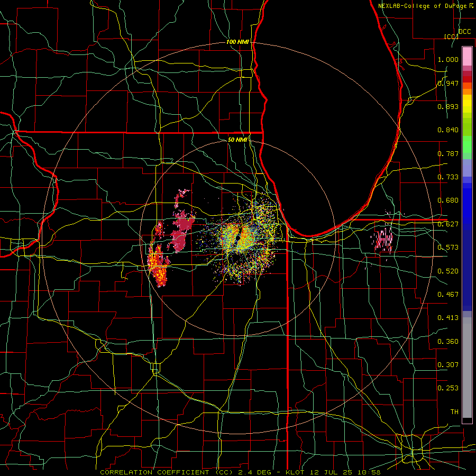This screenshot has width=476, height=476.
Task: Pick the pink swatch at color bar top
Action: tap(467, 56)
